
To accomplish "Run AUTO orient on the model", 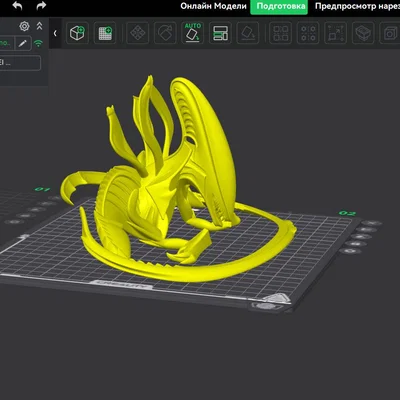I will (x=193, y=33).
